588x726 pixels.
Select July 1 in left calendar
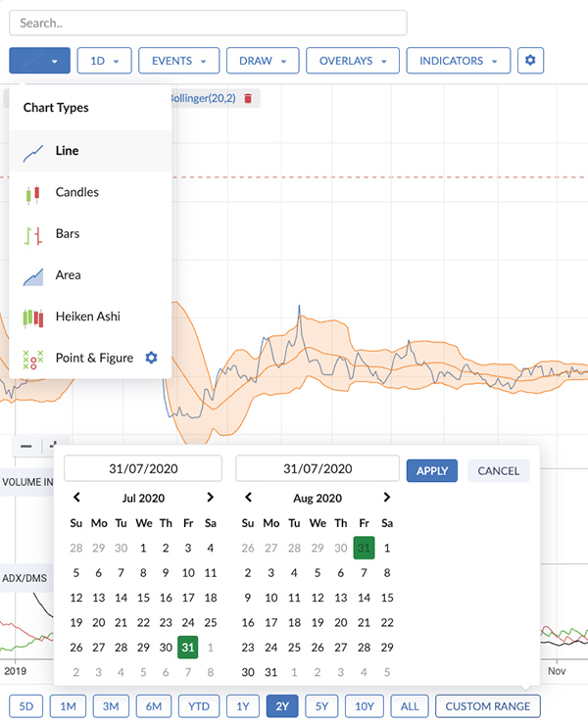click(143, 549)
